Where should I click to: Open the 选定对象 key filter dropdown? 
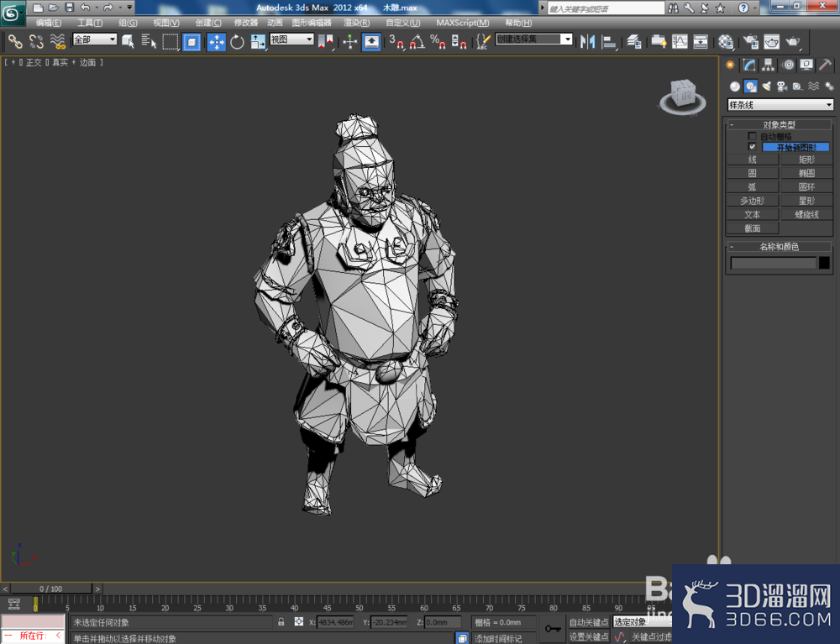pos(643,622)
